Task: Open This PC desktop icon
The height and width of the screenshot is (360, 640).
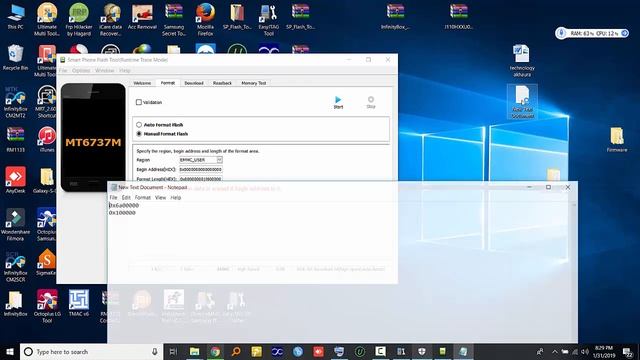Action: pos(16,17)
